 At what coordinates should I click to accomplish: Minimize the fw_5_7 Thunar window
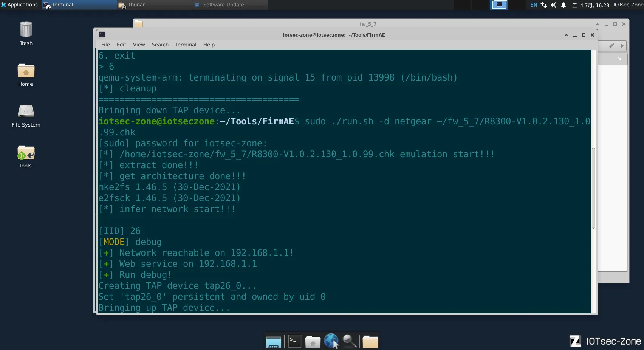pyautogui.click(x=606, y=24)
